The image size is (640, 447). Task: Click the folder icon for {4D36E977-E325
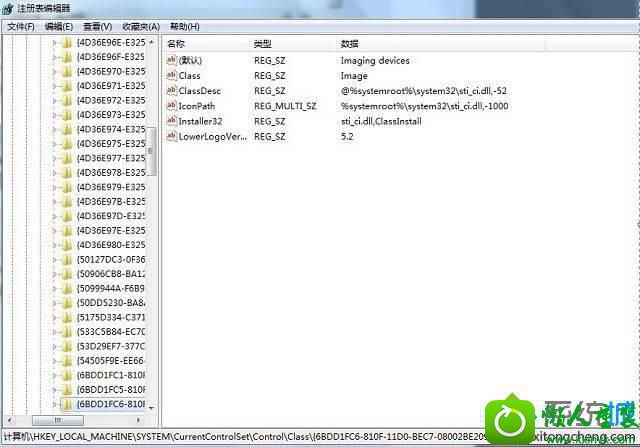[x=67, y=158]
